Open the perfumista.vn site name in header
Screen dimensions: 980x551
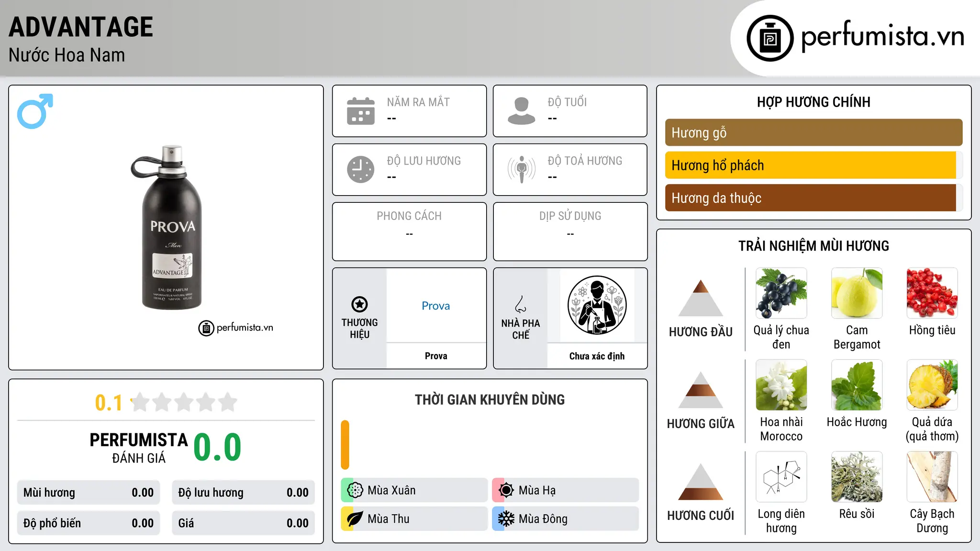(883, 36)
